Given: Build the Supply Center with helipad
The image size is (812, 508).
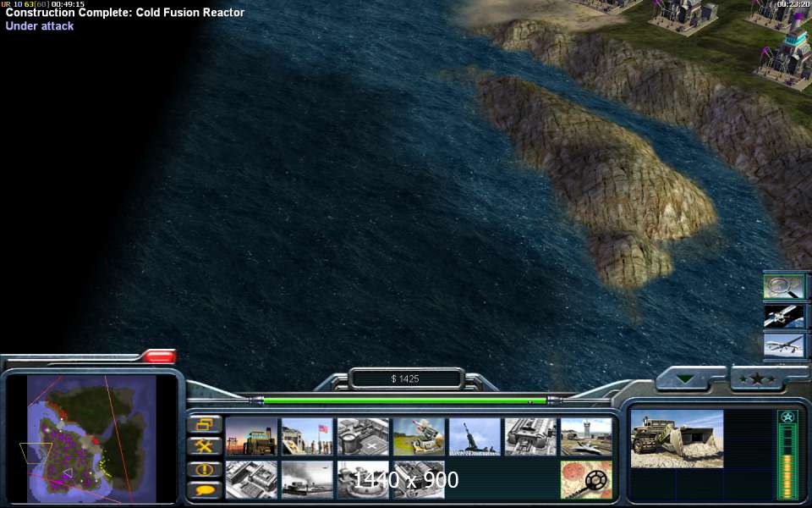Looking at the screenshot, I should pyautogui.click(x=363, y=437).
